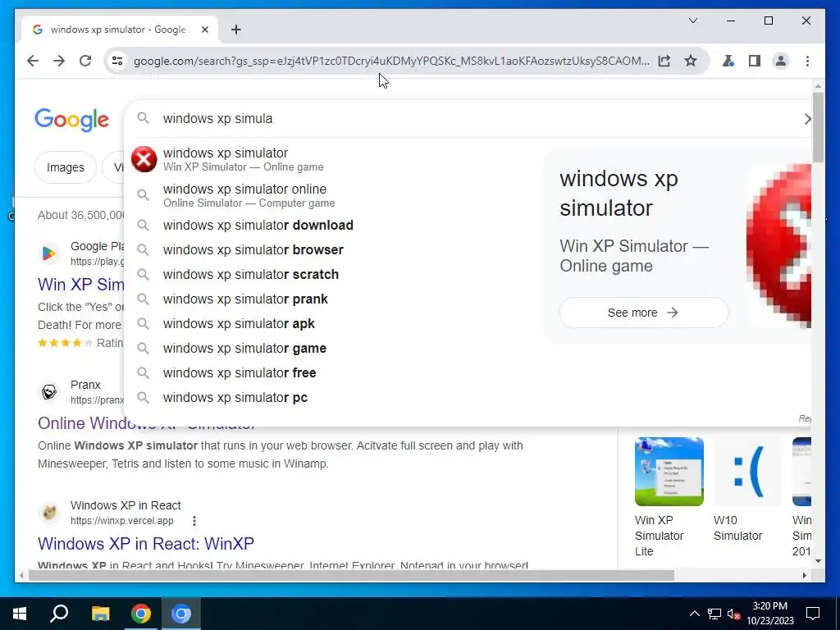This screenshot has width=840, height=630.
Task: Open taskbar Search magnifier
Action: pos(59,614)
